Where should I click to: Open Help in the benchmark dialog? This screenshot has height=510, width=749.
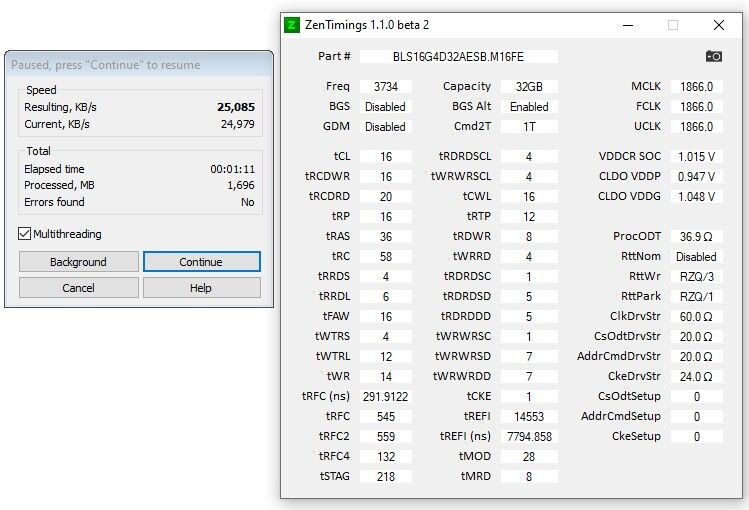pyautogui.click(x=202, y=288)
